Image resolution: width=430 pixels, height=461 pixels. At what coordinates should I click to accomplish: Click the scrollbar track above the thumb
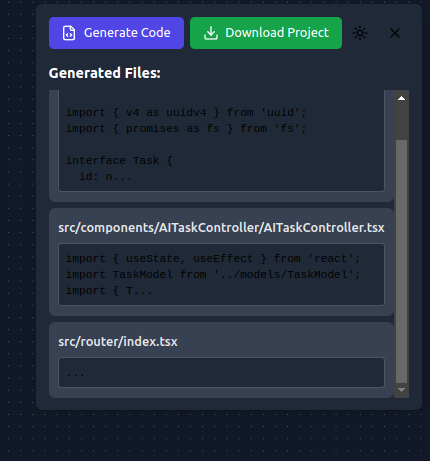pos(401,122)
